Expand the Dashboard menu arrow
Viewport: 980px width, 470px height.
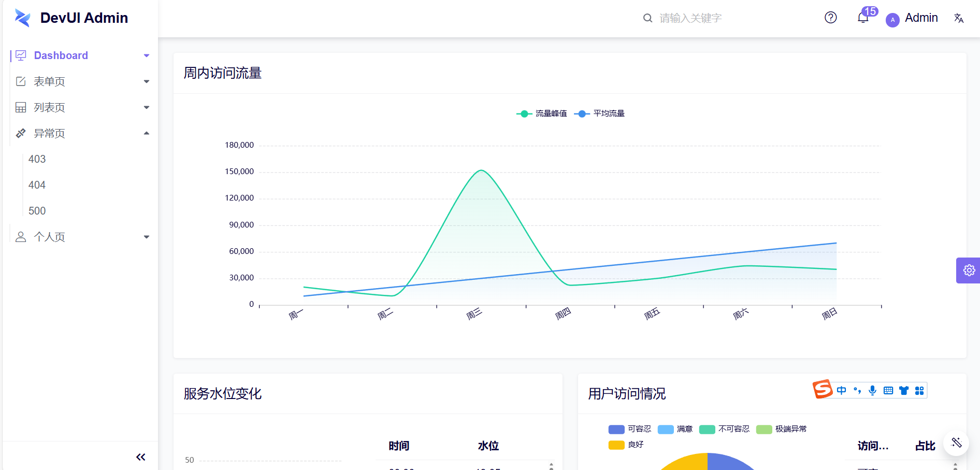click(x=147, y=55)
